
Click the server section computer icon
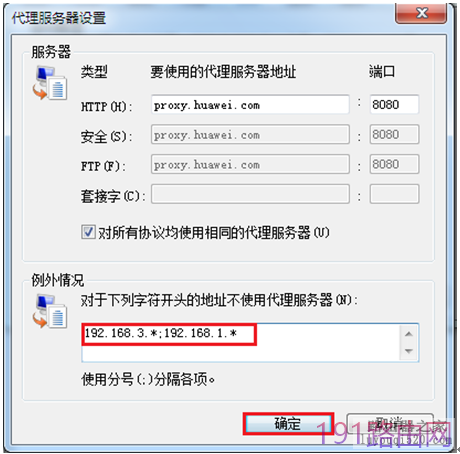(x=50, y=83)
